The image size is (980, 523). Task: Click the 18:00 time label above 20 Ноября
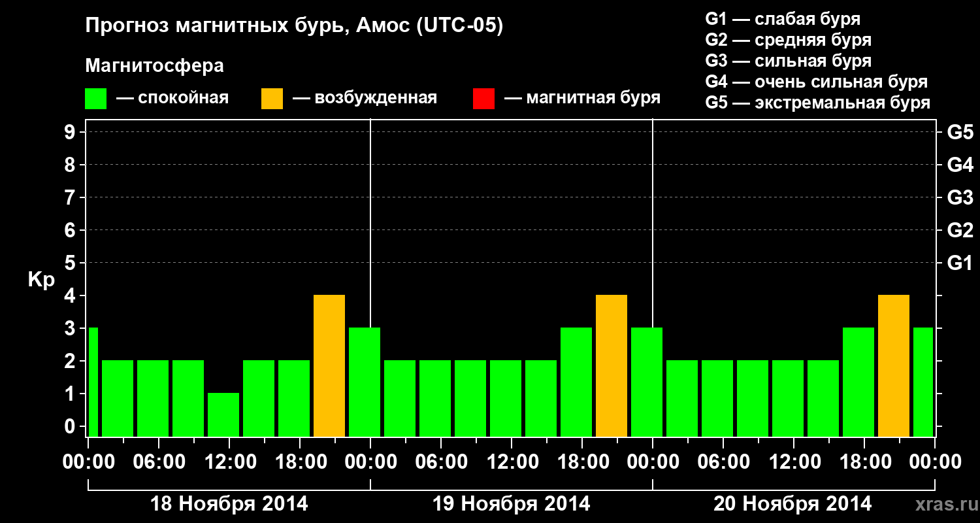[x=864, y=462]
